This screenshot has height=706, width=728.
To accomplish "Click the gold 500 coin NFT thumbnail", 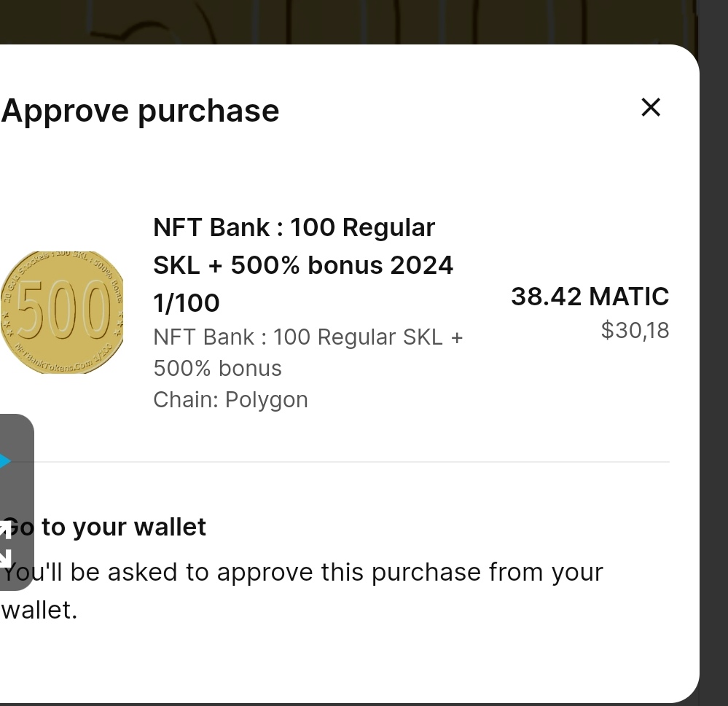I will [61, 311].
